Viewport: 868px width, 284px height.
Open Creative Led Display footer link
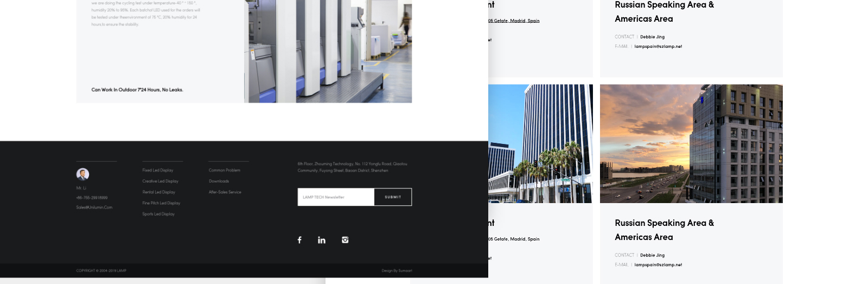tap(160, 181)
